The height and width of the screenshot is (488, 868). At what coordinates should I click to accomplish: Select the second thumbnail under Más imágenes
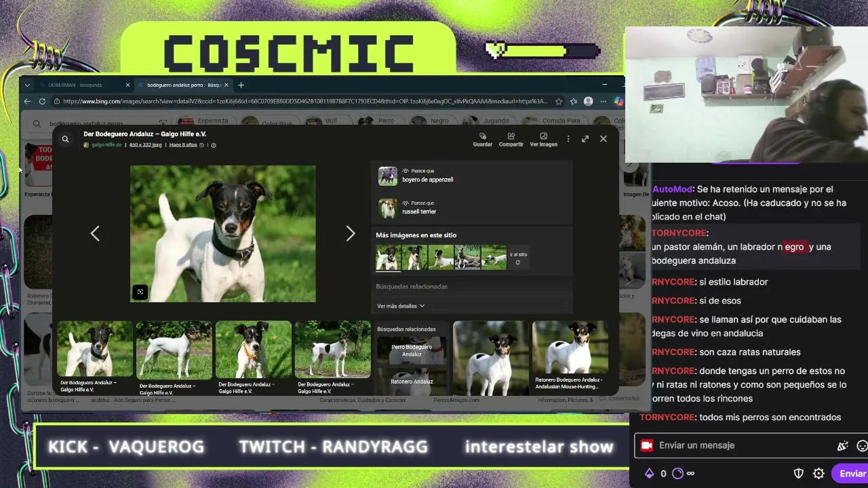point(414,258)
